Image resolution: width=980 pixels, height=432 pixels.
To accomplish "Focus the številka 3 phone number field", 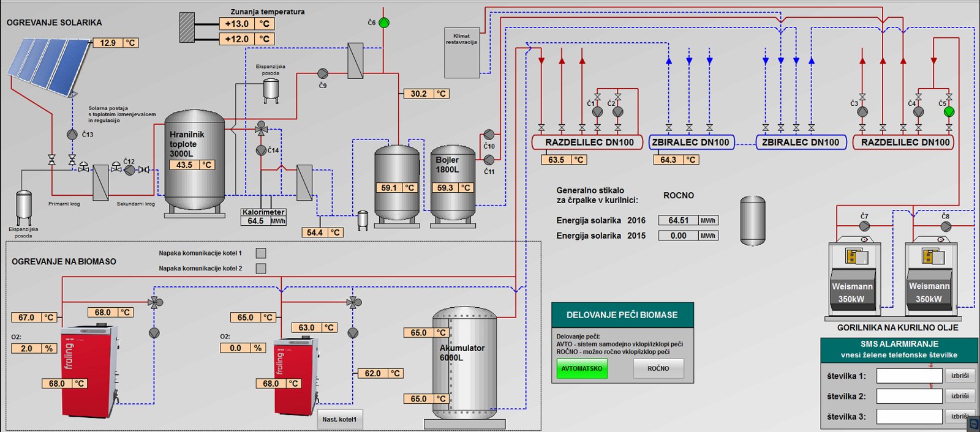I will click(909, 416).
